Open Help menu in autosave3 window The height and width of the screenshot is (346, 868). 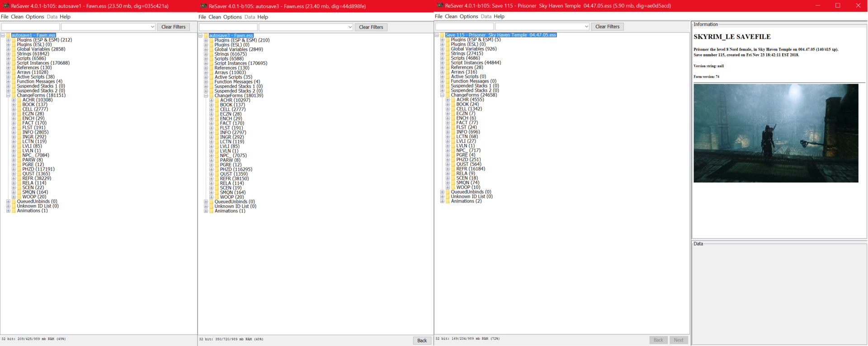coord(263,17)
